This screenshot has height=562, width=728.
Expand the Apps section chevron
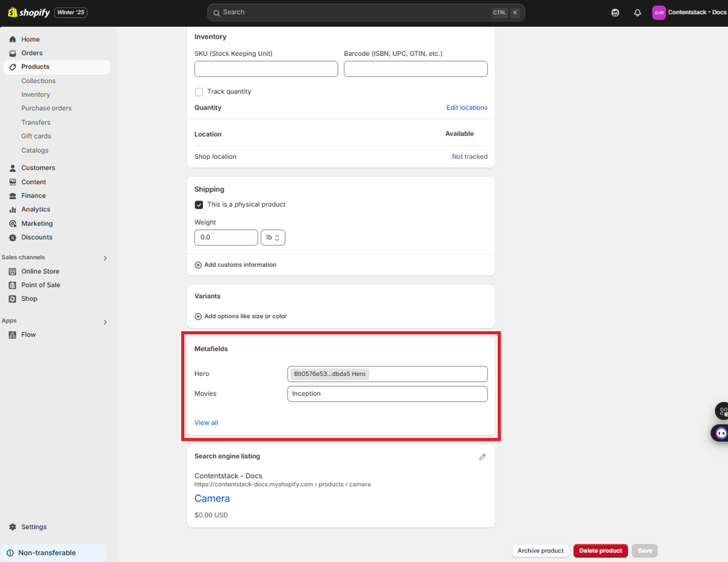105,322
